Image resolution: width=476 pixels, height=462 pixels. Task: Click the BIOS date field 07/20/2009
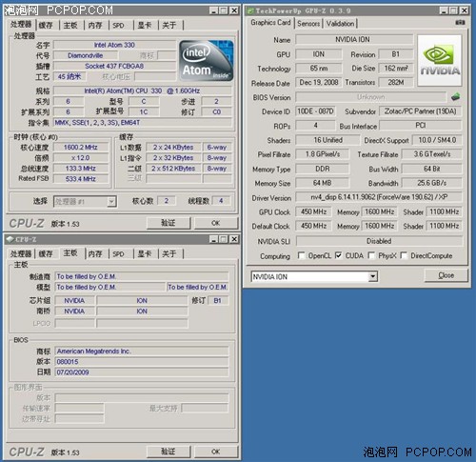click(x=142, y=372)
